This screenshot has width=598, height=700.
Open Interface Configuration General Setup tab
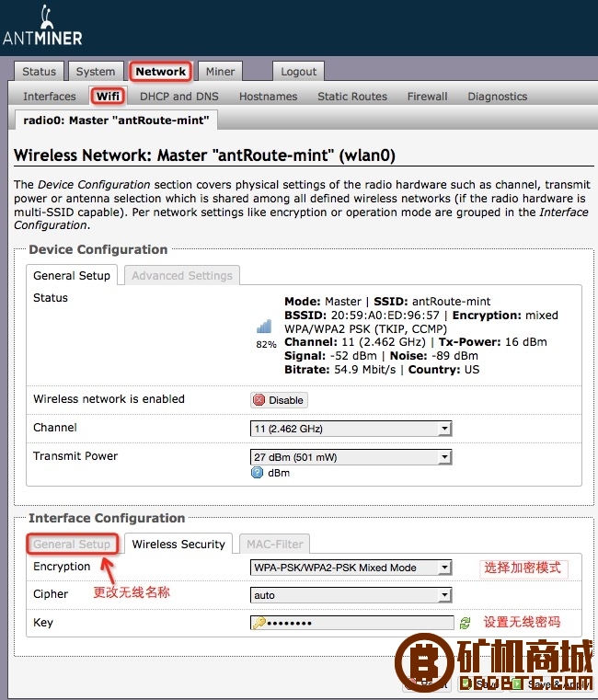(72, 545)
